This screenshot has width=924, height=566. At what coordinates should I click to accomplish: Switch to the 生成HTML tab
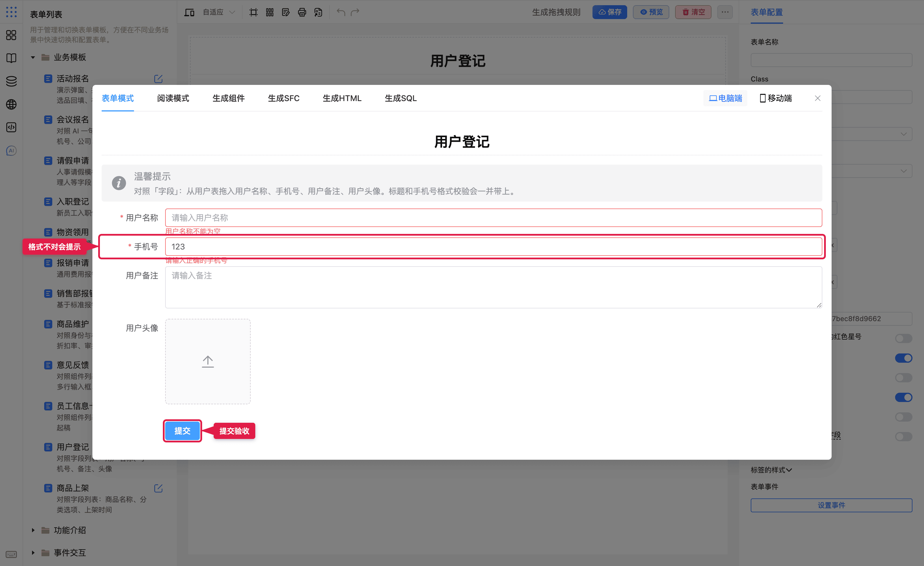coord(342,98)
